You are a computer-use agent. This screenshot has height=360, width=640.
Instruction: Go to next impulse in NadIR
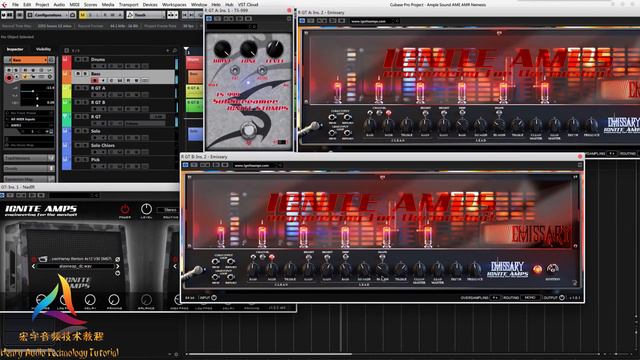(118, 267)
